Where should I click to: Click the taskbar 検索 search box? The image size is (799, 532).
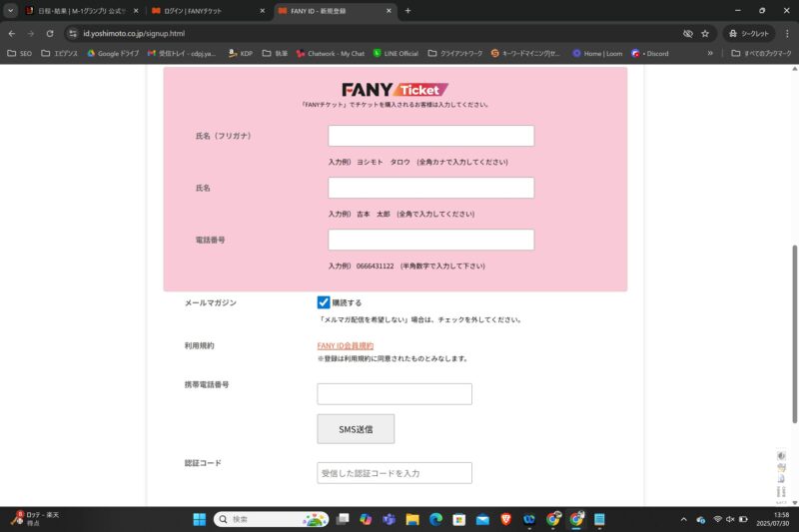tap(271, 519)
